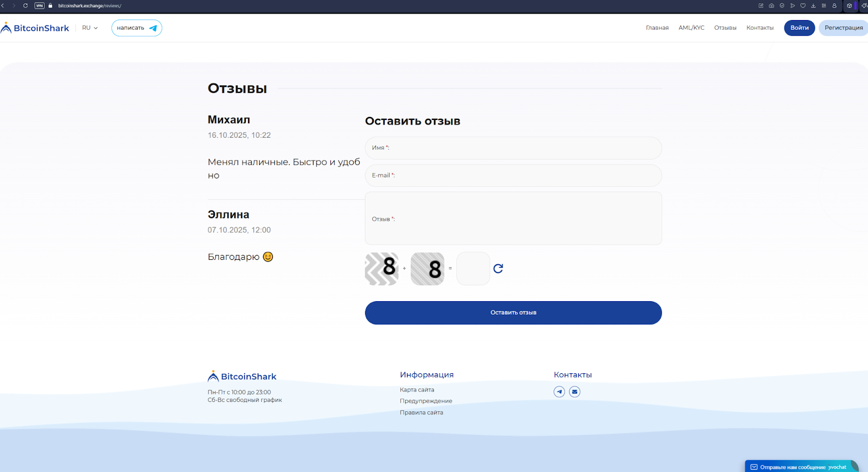Click the heart bookmarks icon
The image size is (868, 472).
[x=803, y=5]
